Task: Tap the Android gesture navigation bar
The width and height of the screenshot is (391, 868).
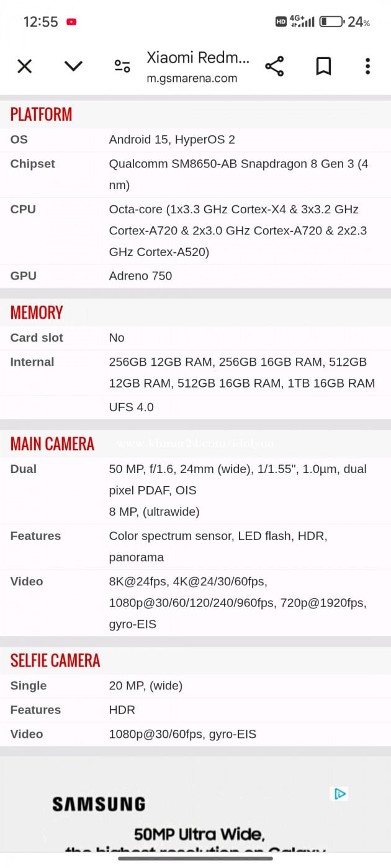Action: (x=195, y=859)
